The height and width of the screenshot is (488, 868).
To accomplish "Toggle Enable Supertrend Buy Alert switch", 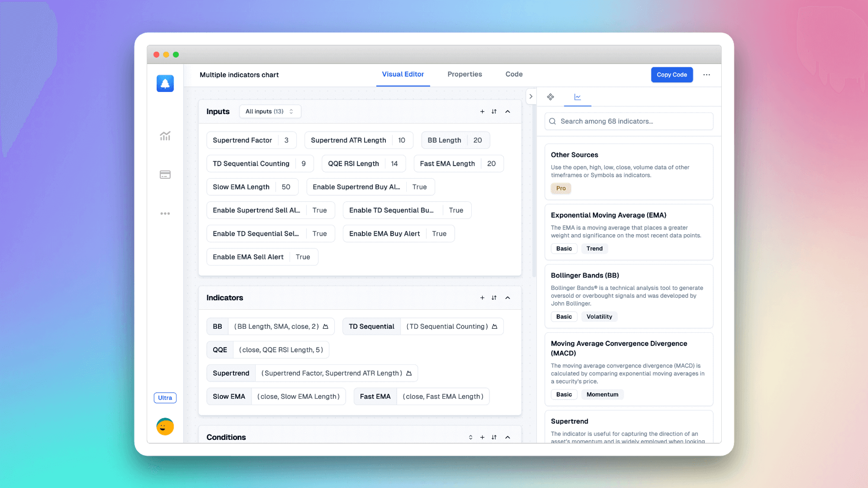I will (419, 187).
